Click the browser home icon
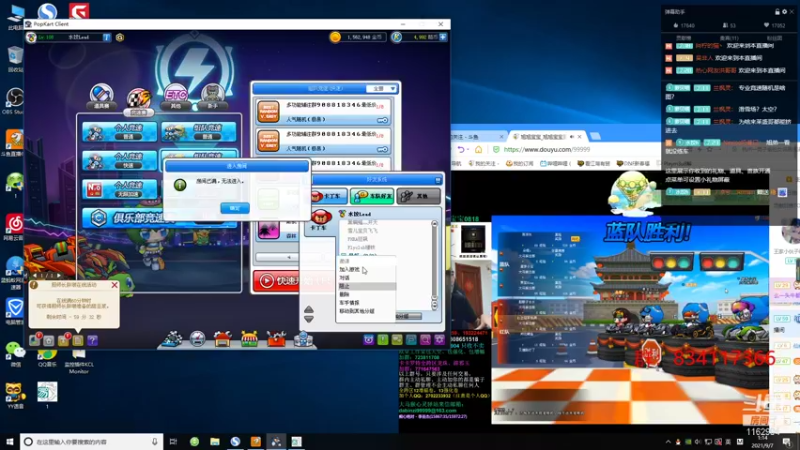Screen dimensions: 800x450 point(478,149)
